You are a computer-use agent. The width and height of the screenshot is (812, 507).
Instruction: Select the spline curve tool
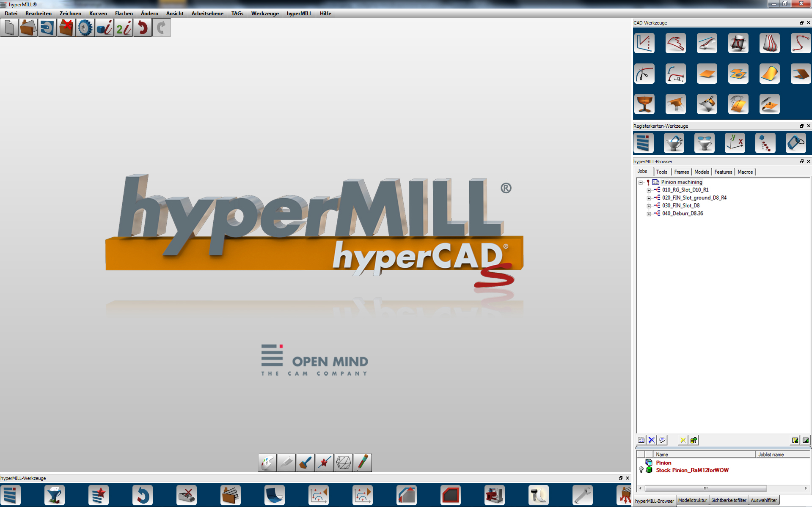click(800, 43)
